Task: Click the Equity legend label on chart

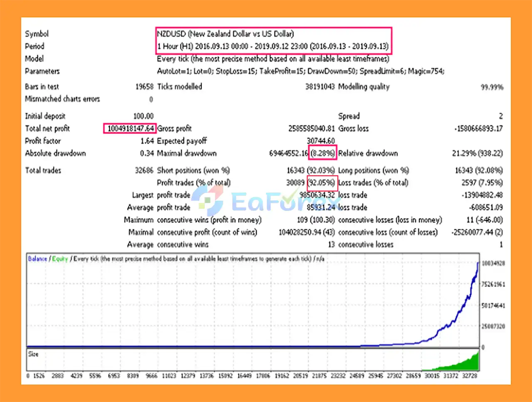Action: pos(60,259)
